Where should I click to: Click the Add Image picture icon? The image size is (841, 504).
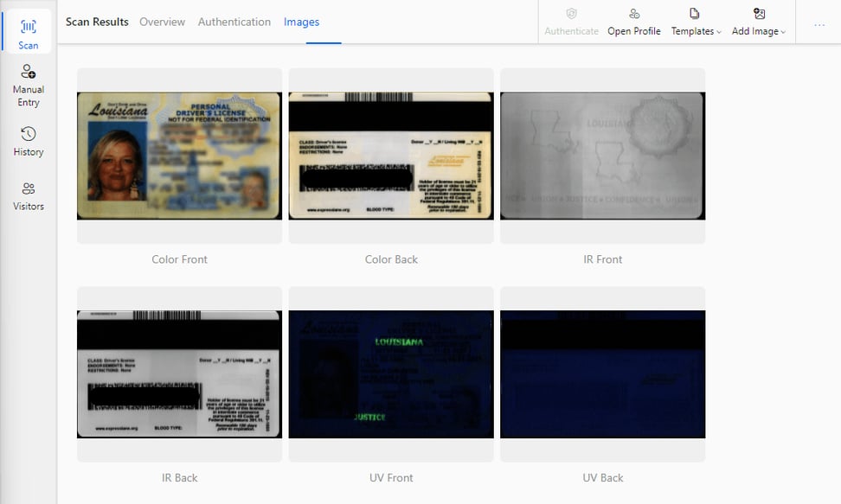coord(759,14)
